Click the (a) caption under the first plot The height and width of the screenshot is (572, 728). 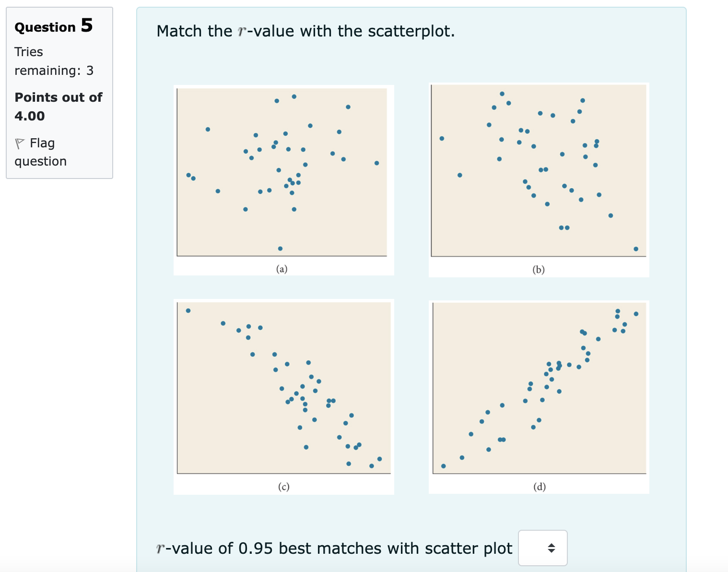(x=282, y=269)
